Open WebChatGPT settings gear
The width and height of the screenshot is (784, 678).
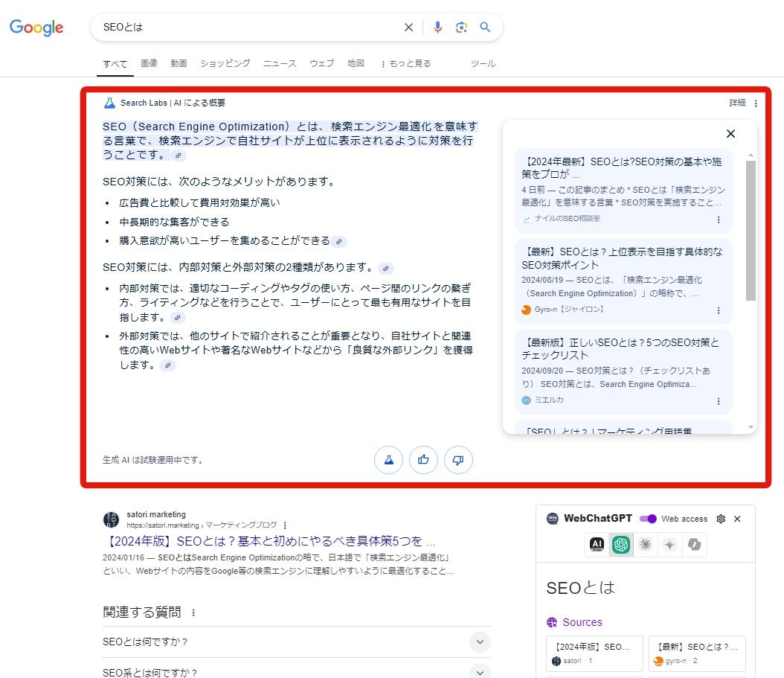tap(721, 519)
